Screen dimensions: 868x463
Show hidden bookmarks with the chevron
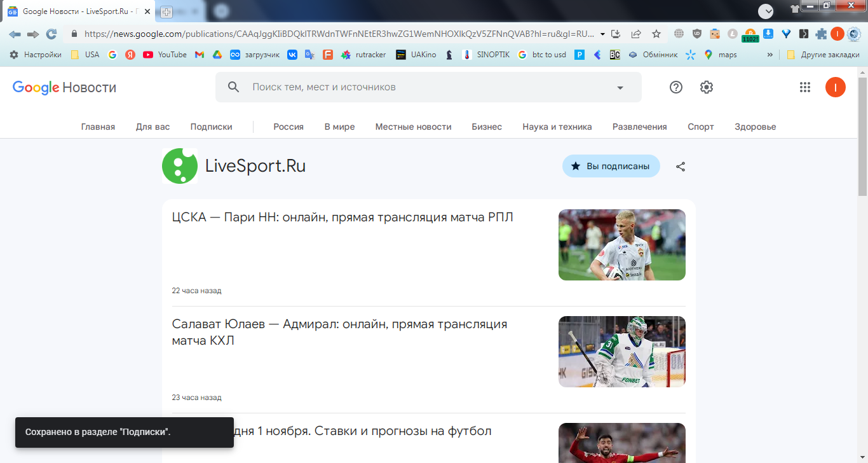point(770,55)
